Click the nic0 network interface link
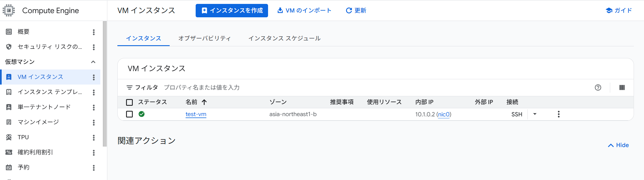The height and width of the screenshot is (180, 644). click(444, 114)
